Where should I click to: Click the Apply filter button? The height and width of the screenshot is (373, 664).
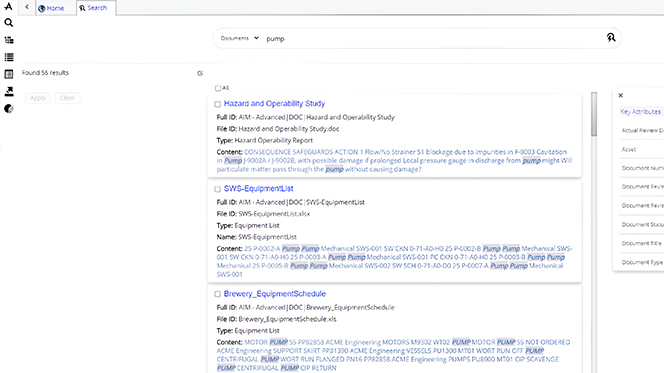click(x=38, y=98)
